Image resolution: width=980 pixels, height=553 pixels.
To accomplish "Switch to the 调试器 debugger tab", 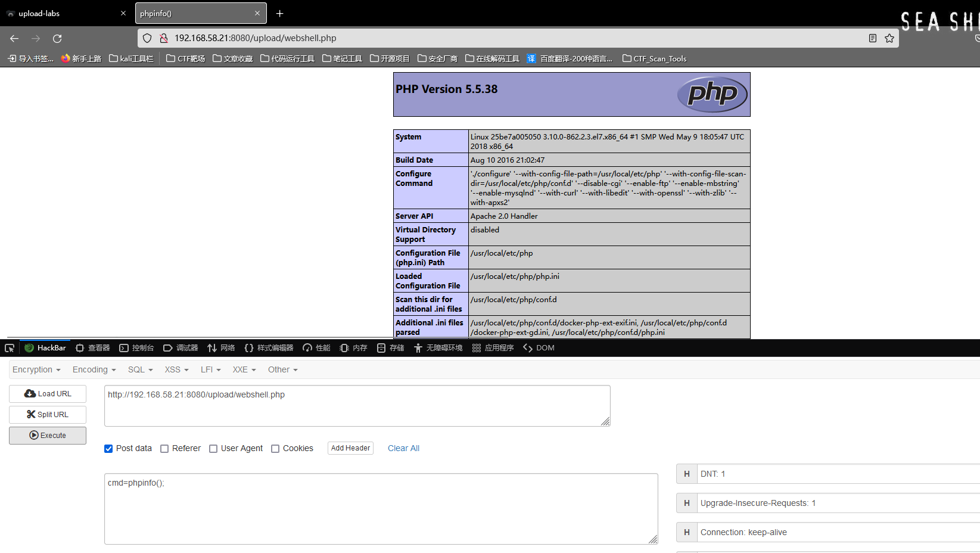I will [181, 348].
